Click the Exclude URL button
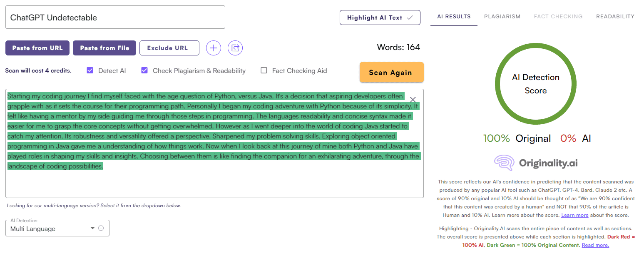Screen dimensions: 644x256 169,48
